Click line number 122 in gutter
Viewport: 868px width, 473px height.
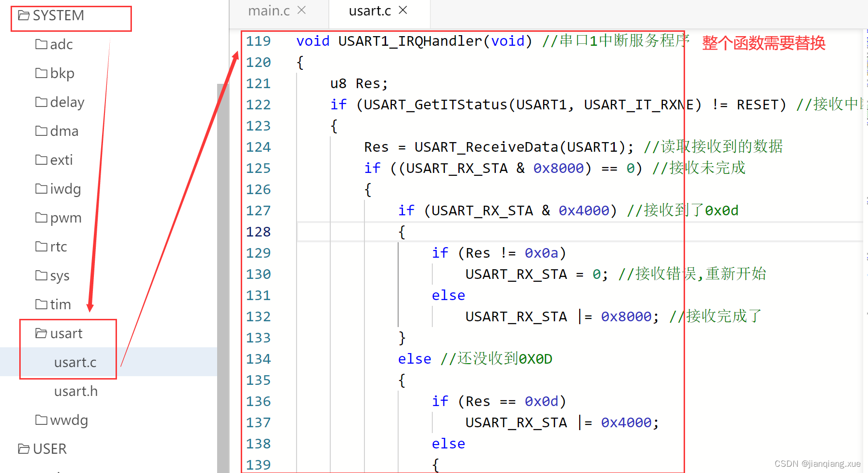pos(259,105)
